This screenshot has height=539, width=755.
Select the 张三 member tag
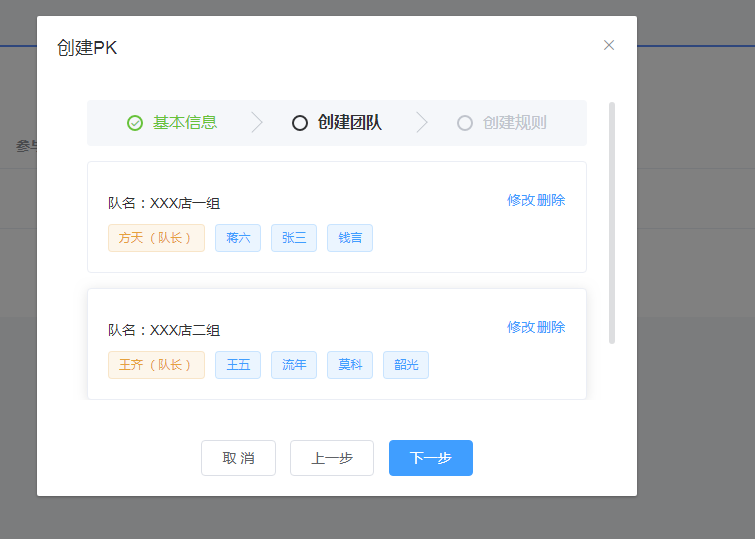coord(294,238)
